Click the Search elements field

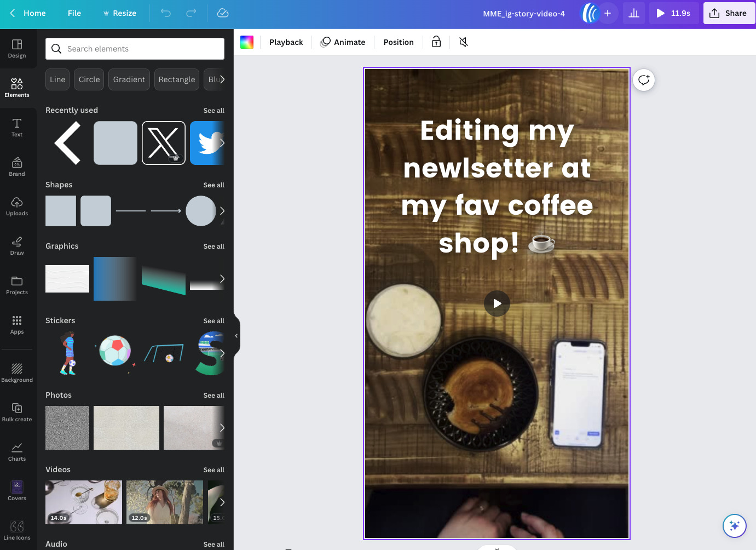(x=135, y=48)
